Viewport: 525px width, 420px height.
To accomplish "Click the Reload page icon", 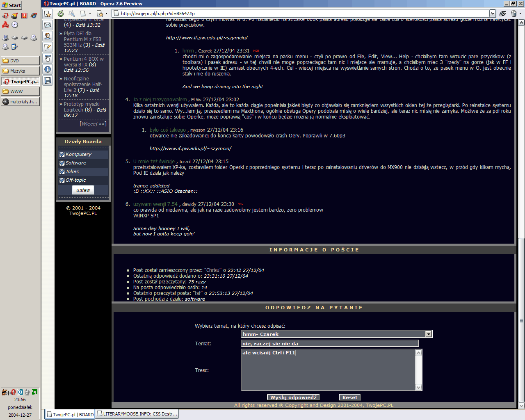I will pyautogui.click(x=61, y=14).
